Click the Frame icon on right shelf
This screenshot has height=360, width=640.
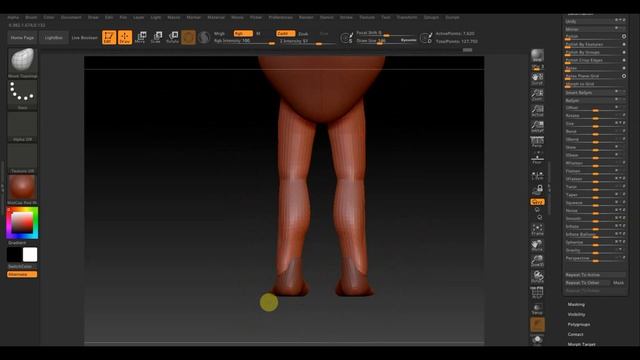pos(537,230)
